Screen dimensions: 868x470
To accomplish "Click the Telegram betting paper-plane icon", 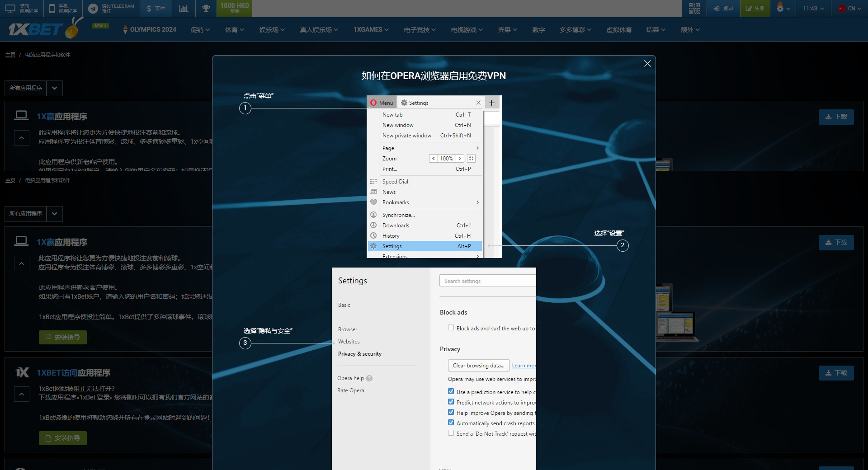I will coord(93,8).
